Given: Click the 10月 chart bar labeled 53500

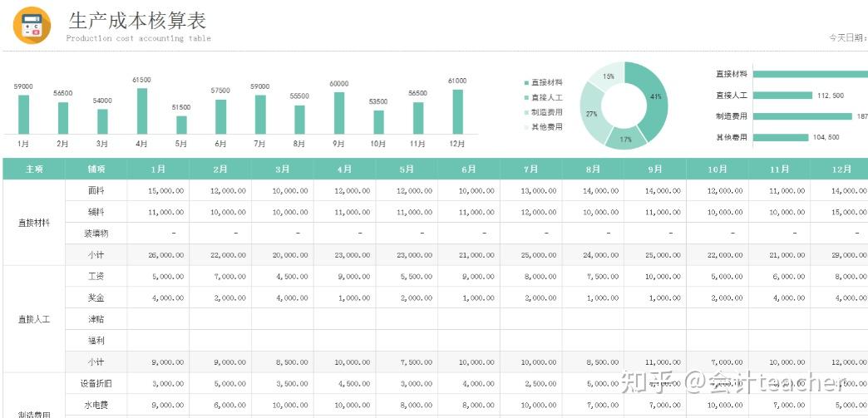Looking at the screenshot, I should tap(378, 122).
